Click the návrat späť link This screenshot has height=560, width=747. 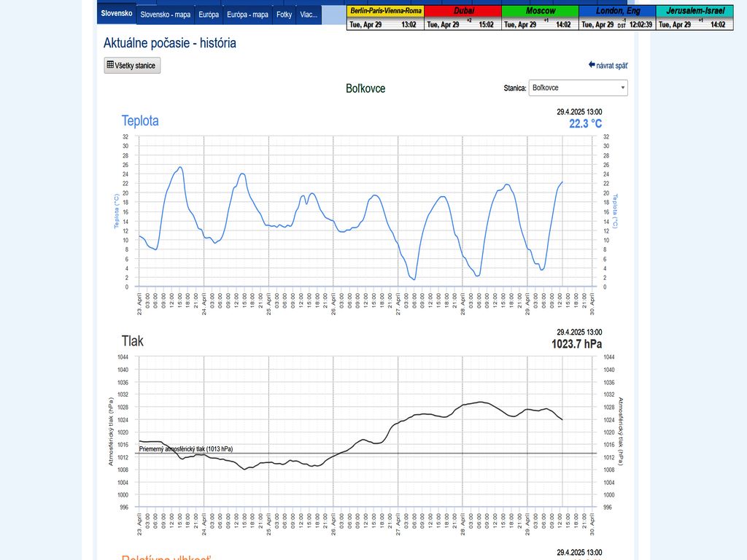click(x=612, y=66)
